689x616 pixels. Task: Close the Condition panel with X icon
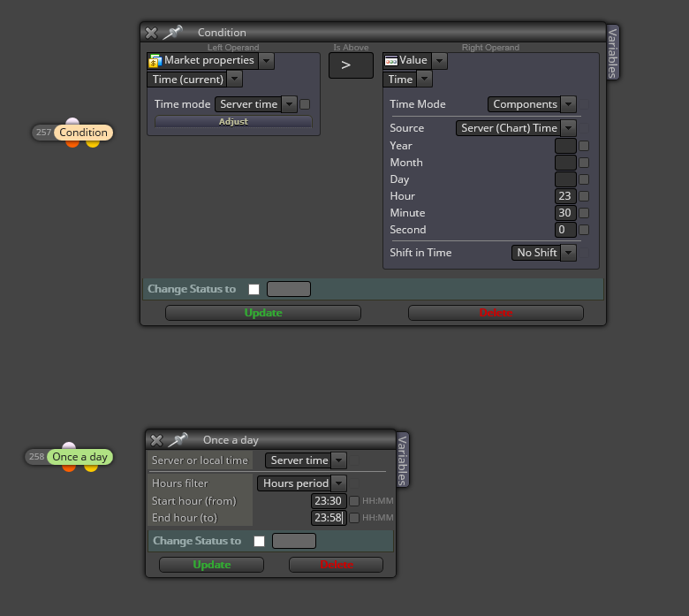point(151,33)
